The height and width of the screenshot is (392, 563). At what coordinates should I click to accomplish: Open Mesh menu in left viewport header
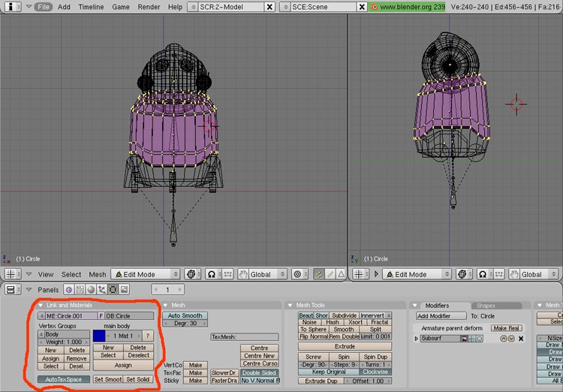(98, 275)
